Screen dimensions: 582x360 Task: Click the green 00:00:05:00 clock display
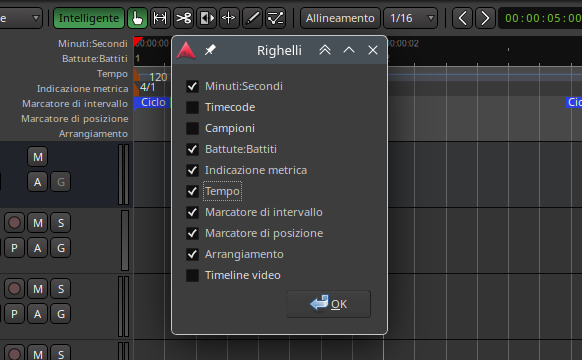[x=543, y=18]
